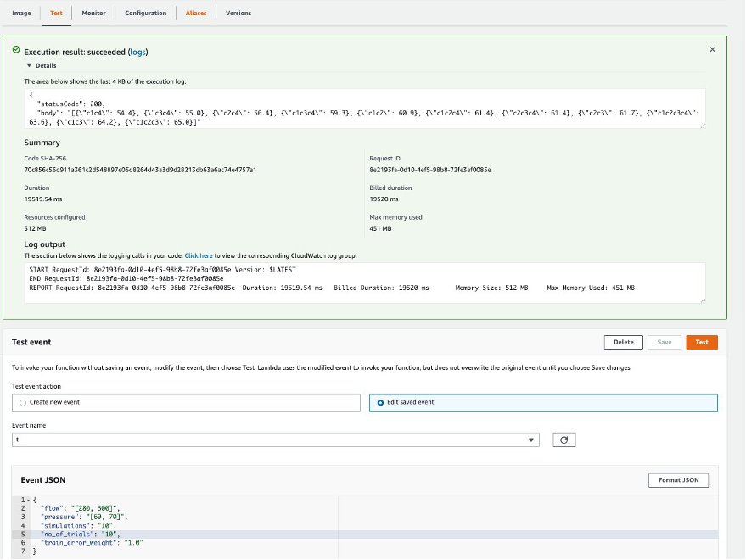Open the Event name dropdown arrow
The width and height of the screenshot is (746, 560).
coord(532,440)
